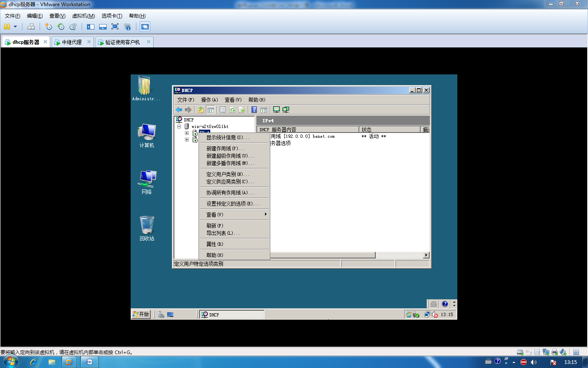Choose 刷新(F) from context menu

click(234, 226)
